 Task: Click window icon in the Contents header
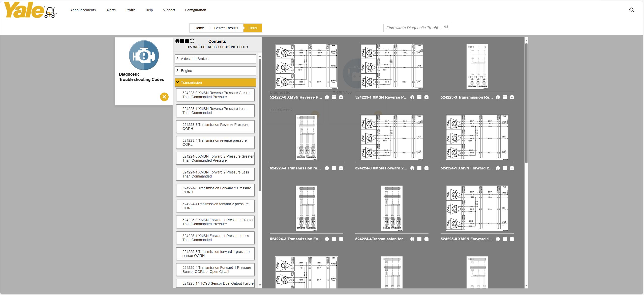point(182,41)
